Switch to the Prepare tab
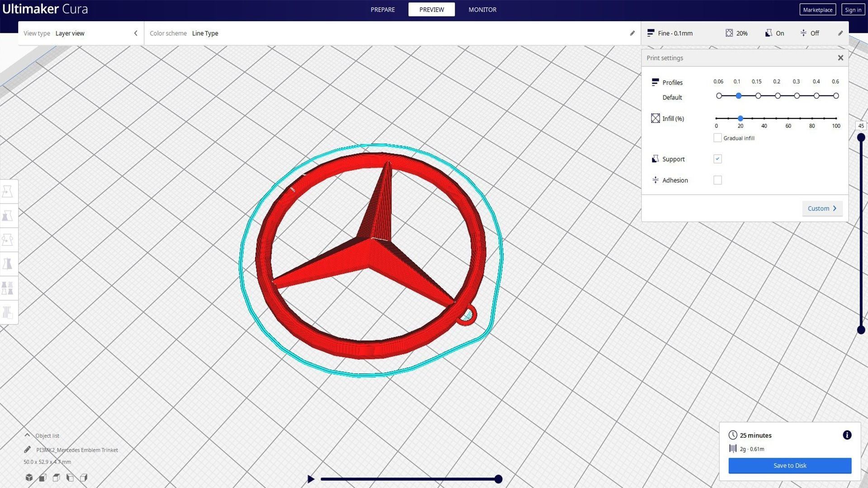Image resolution: width=868 pixels, height=488 pixels. [382, 9]
